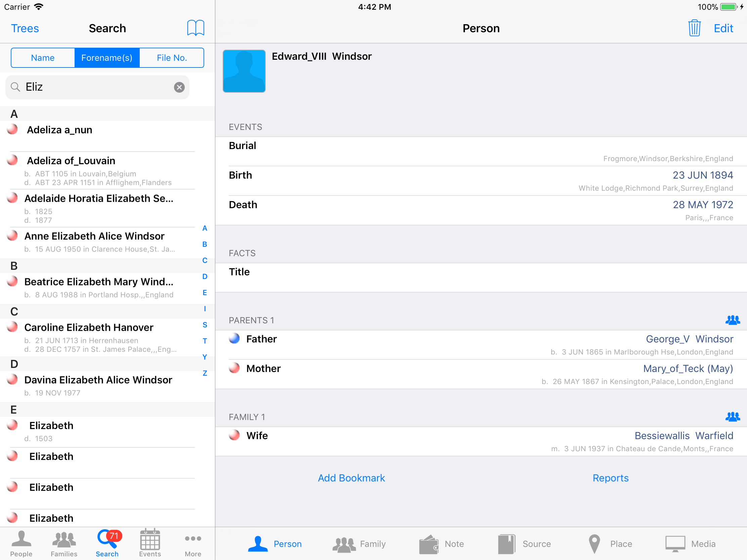Select the Name search mode segment

[43, 58]
